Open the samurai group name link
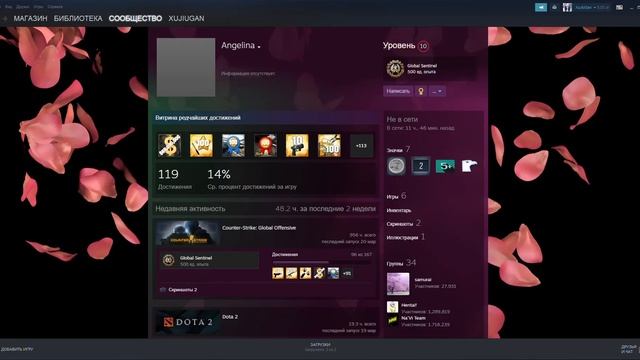The height and width of the screenshot is (360, 640). click(423, 280)
